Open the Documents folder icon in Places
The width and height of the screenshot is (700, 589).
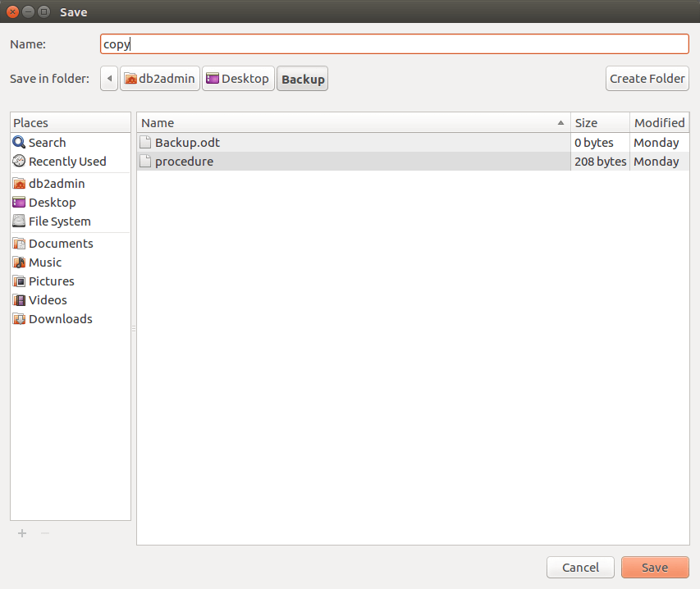pos(20,244)
